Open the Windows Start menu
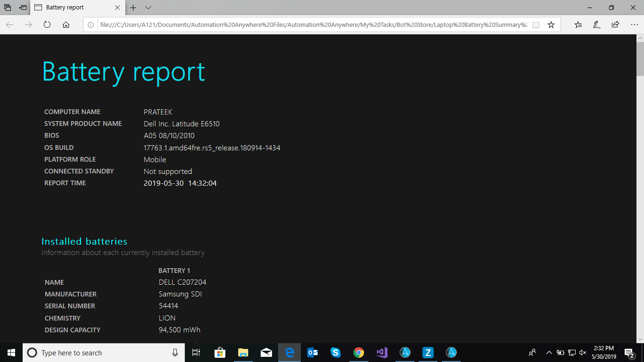 coord(11,353)
